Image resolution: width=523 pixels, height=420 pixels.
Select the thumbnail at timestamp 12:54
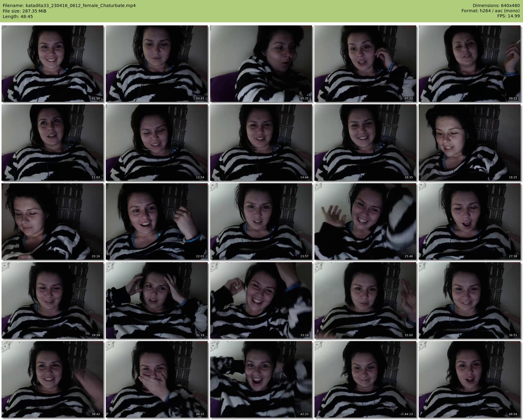157,143
